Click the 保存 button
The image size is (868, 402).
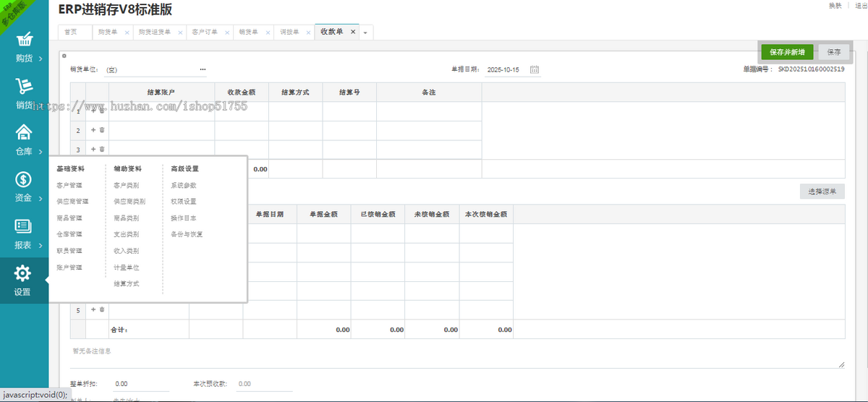pyautogui.click(x=834, y=52)
